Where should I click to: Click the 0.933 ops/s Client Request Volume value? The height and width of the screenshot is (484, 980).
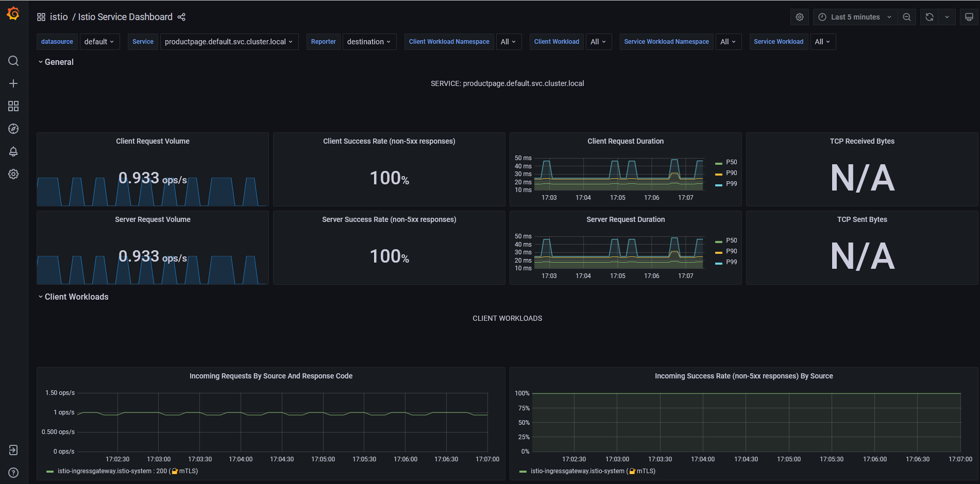(x=153, y=178)
